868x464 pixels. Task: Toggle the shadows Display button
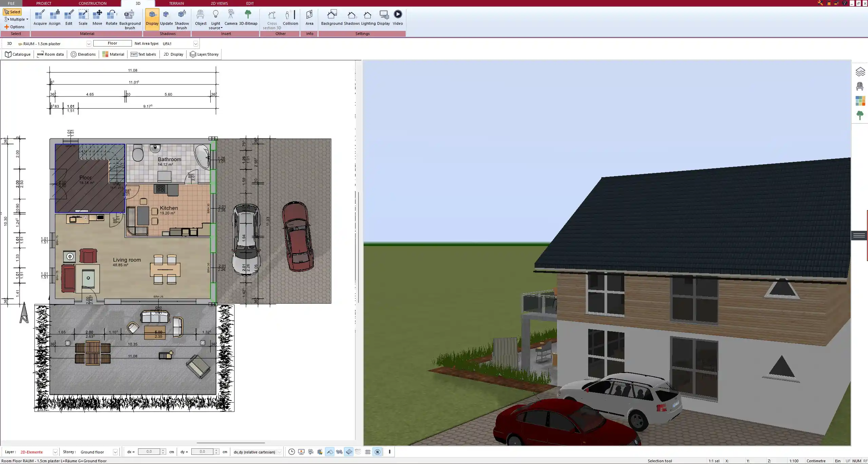coord(152,19)
